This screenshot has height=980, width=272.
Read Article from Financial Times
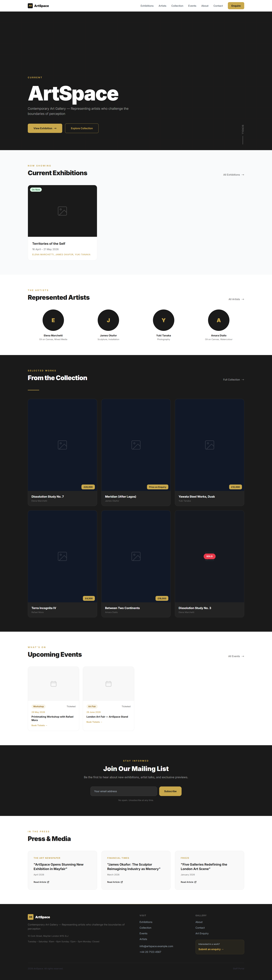(x=115, y=882)
